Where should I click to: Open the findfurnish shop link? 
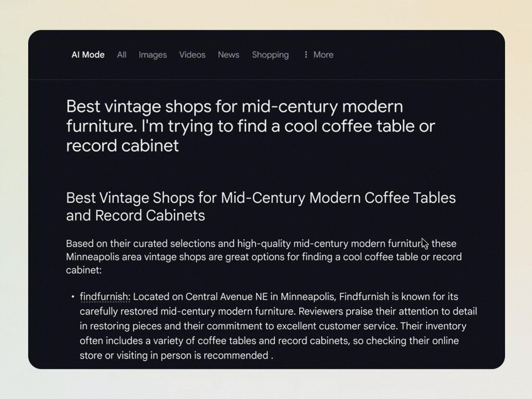click(104, 297)
